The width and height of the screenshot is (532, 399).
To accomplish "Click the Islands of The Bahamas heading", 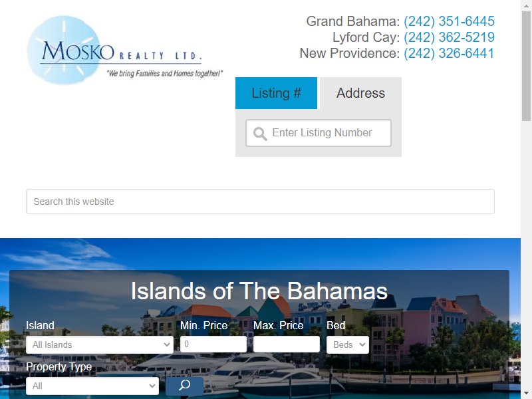I will point(259,291).
